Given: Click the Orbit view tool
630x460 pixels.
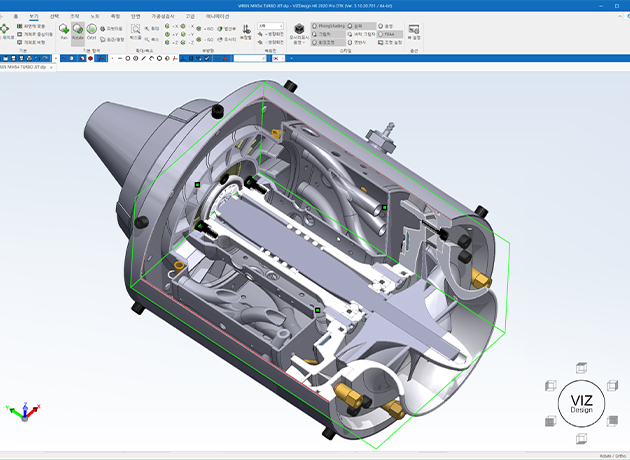Looking at the screenshot, I should click(91, 31).
